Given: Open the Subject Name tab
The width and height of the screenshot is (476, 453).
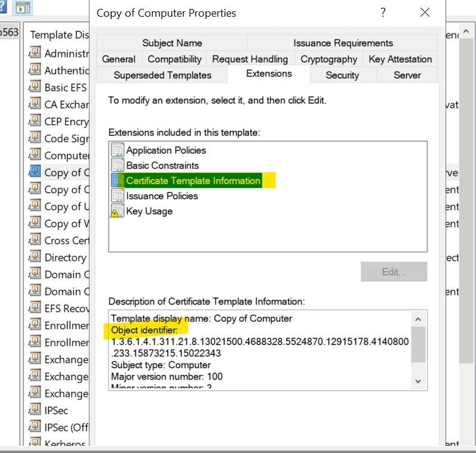Looking at the screenshot, I should coord(172,43).
